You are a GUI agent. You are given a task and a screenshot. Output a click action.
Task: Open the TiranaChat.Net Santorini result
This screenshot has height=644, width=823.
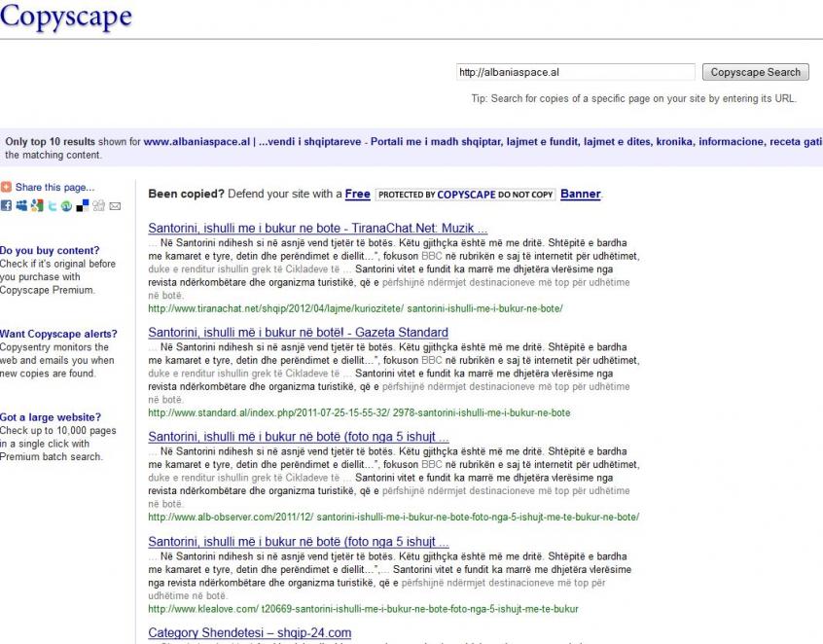pyautogui.click(x=317, y=228)
